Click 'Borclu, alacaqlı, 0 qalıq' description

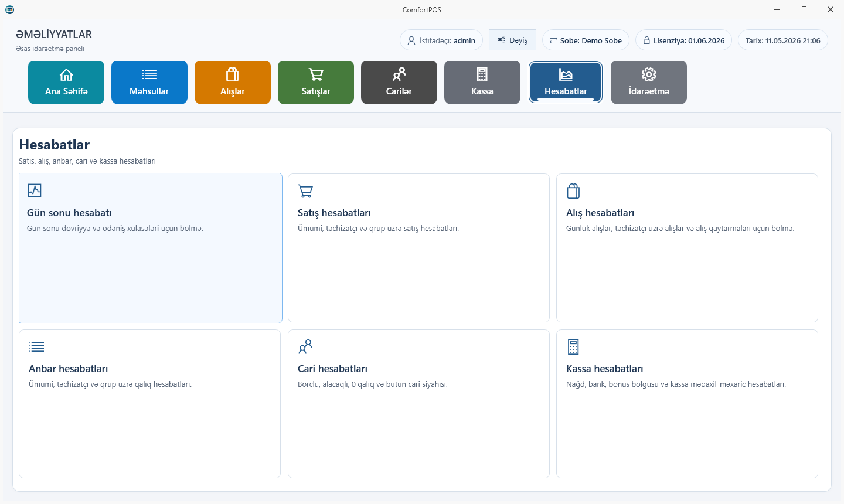373,384
